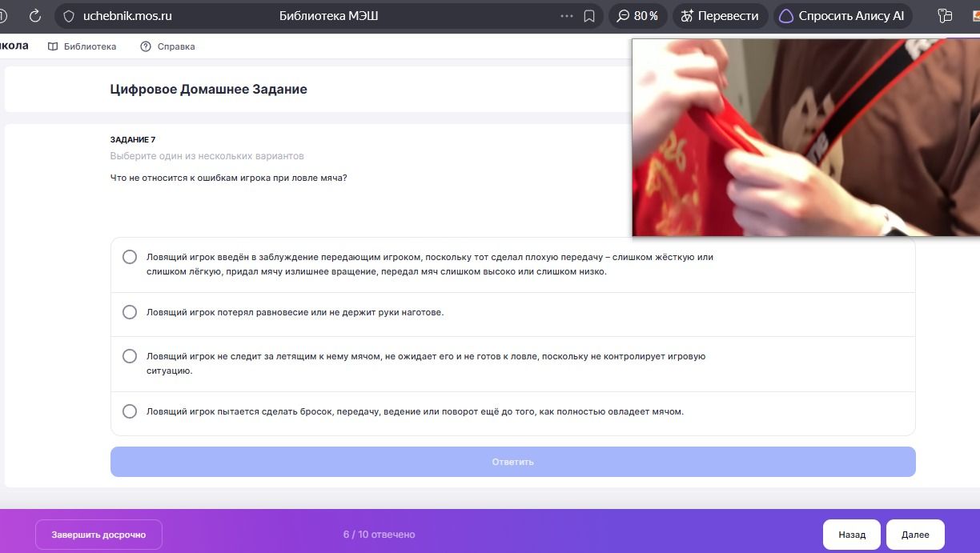Open the three-dots menu in address bar

(x=567, y=16)
